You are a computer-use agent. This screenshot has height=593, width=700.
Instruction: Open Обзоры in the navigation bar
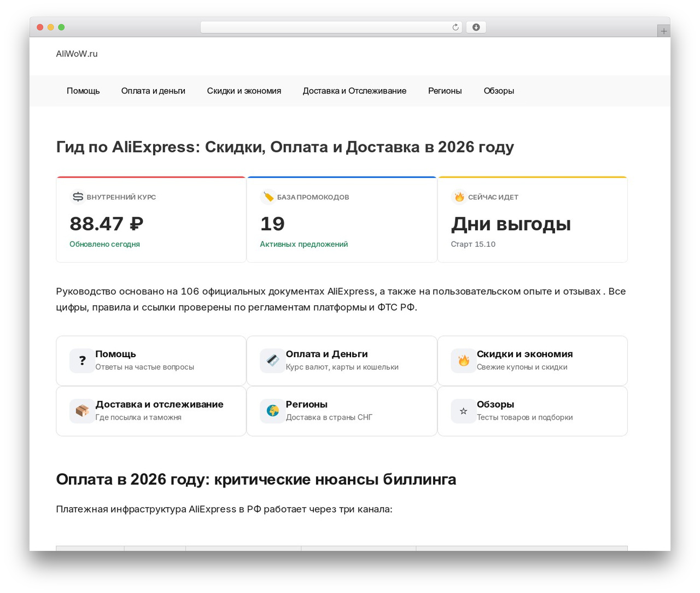pyautogui.click(x=499, y=91)
